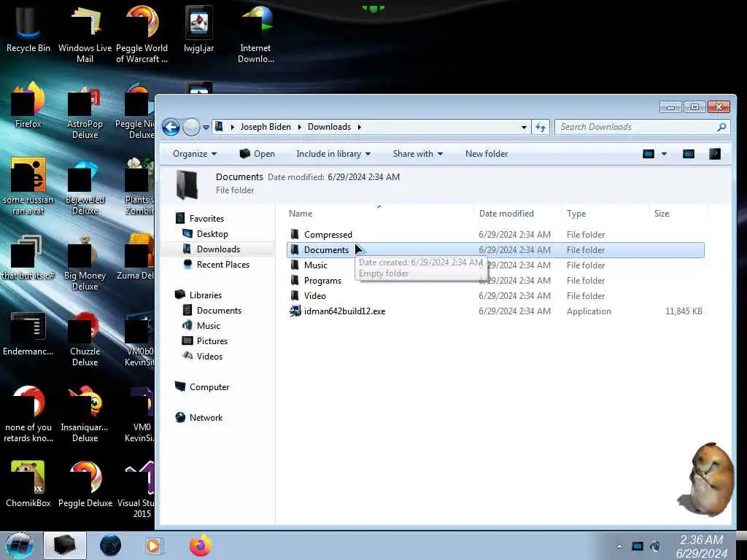Screen dimensions: 747x560
Task: Select Windows Live Mail desktop icon
Action: [85, 34]
